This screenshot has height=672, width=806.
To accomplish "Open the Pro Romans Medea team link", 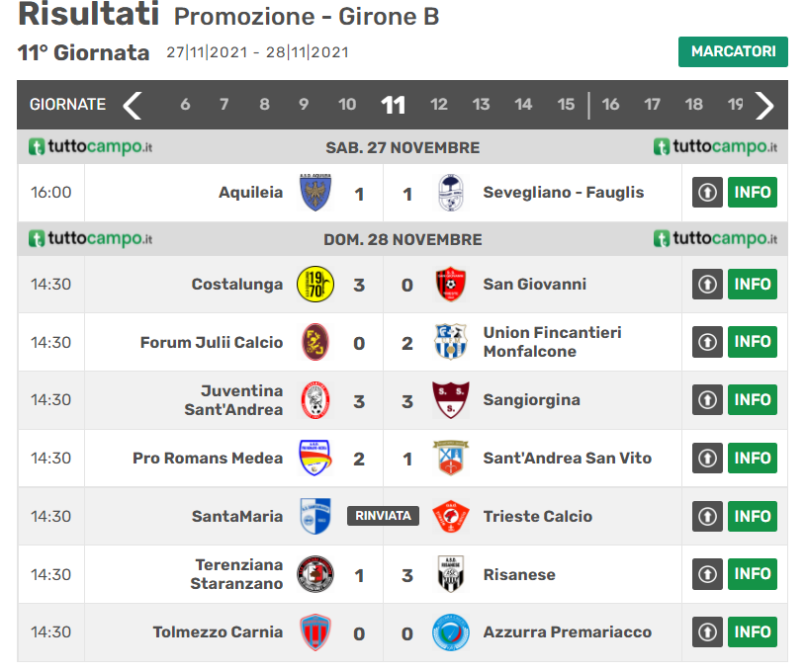I will pos(208,459).
